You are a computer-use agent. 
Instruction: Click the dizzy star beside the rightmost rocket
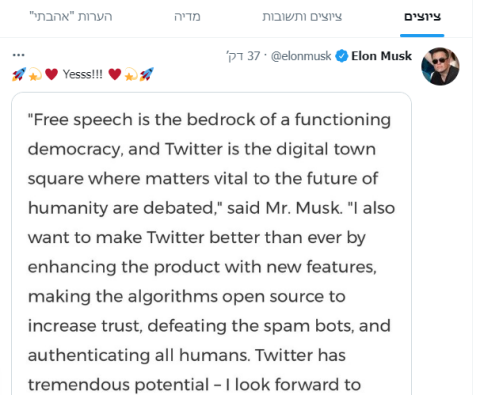[x=131, y=74]
